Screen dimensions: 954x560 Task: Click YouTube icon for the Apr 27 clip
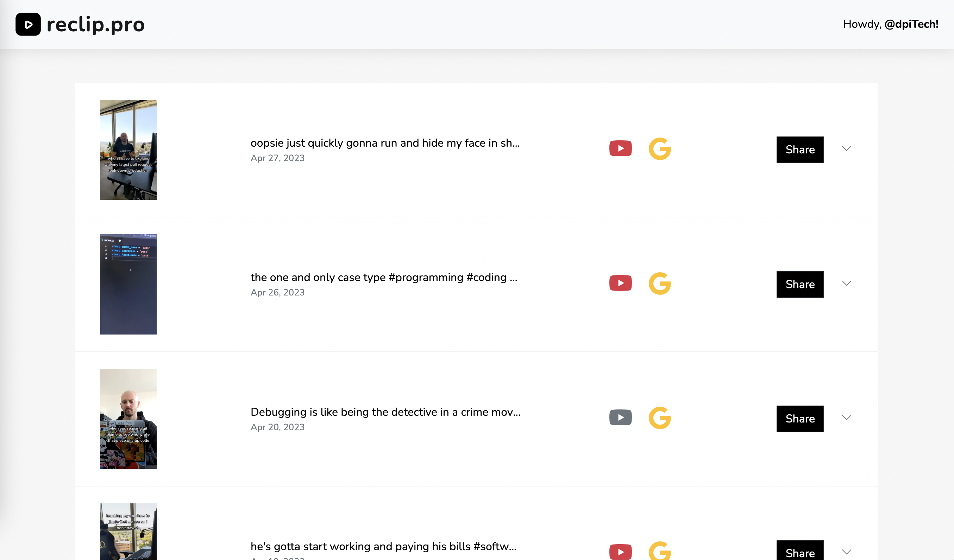(621, 148)
